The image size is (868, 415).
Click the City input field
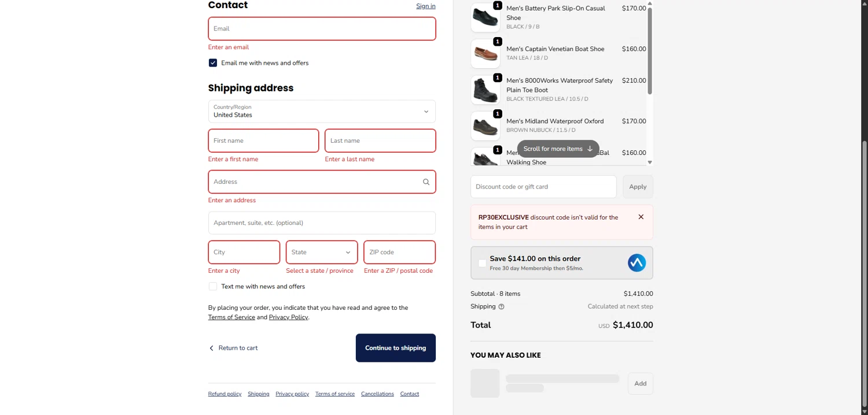coord(244,252)
